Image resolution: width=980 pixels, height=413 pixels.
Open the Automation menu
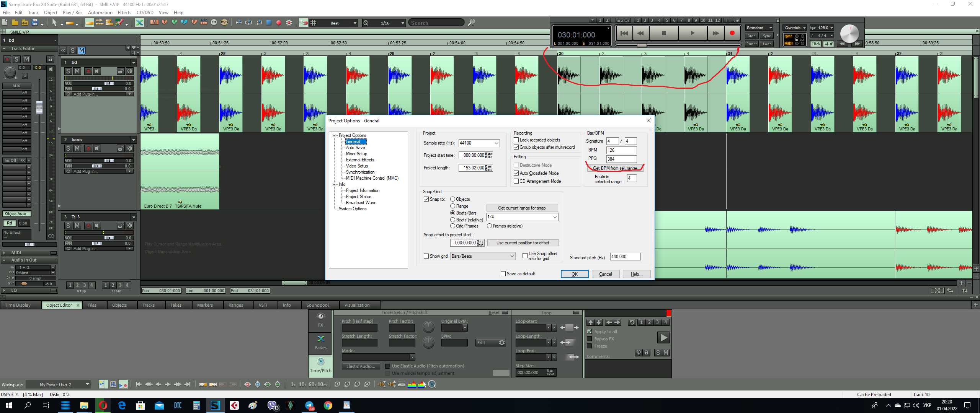point(100,13)
